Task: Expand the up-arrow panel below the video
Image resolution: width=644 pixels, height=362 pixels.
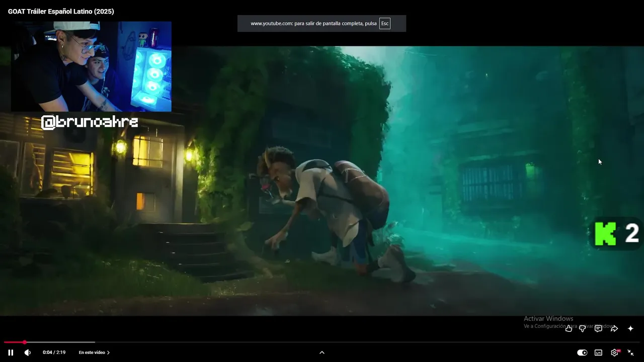Action: [322, 352]
